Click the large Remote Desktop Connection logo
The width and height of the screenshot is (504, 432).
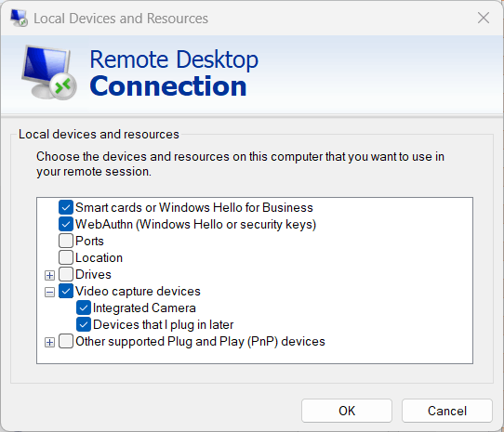tap(49, 72)
